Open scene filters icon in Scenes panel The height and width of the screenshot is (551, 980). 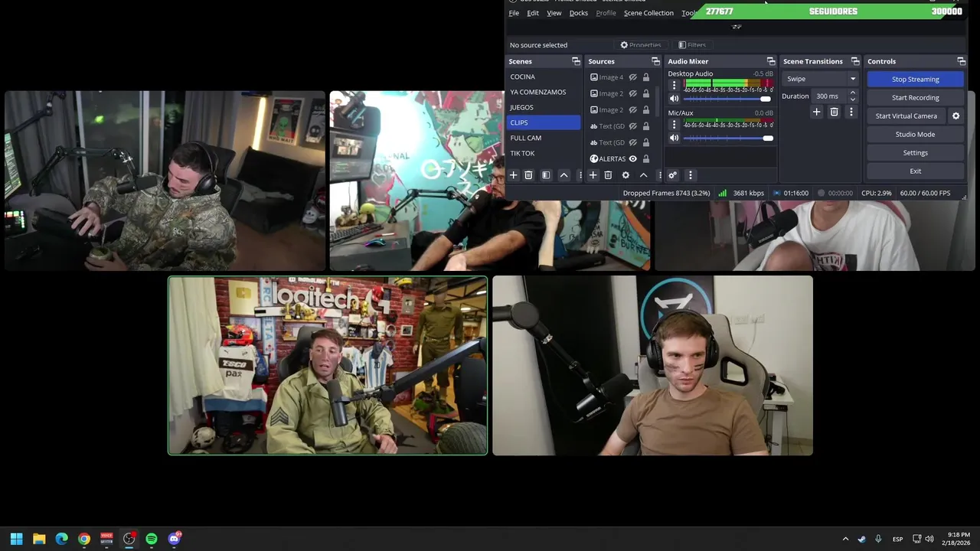(x=546, y=175)
